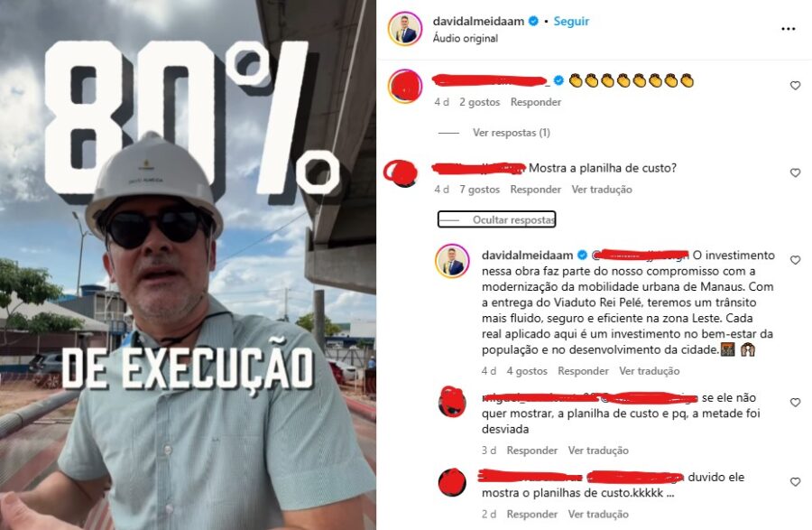Open "Áudio original" audio link
812x530 pixels.
tap(465, 38)
